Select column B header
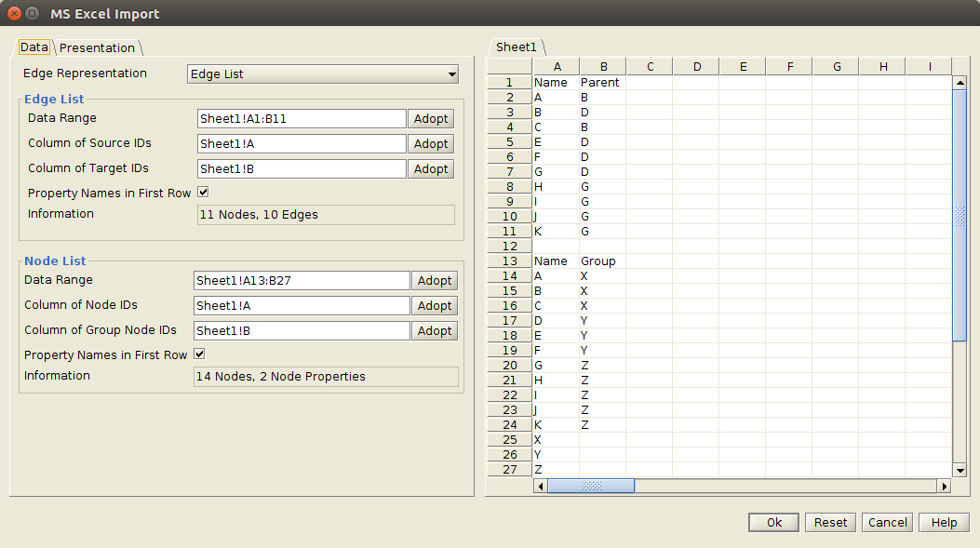The width and height of the screenshot is (980, 548). coord(603,66)
